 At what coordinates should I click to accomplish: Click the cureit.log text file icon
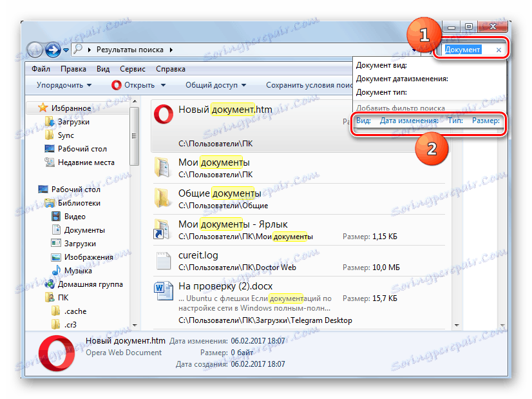point(163,260)
